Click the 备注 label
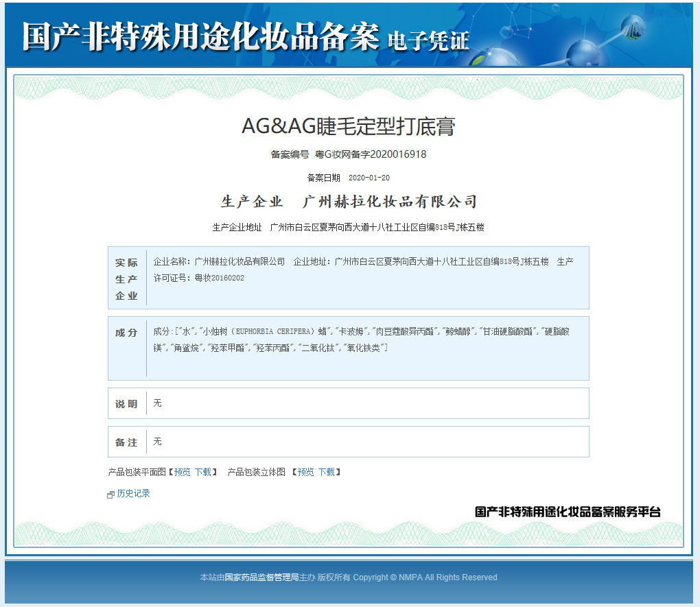This screenshot has width=700, height=607. [126, 442]
